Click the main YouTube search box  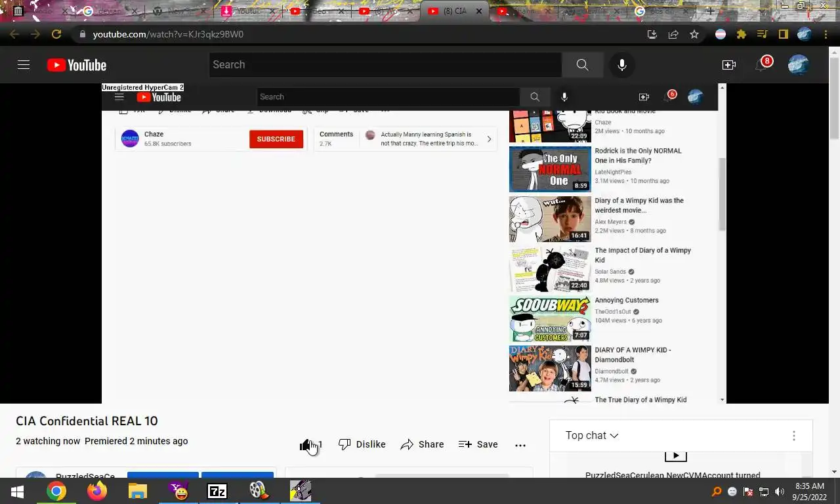click(385, 64)
